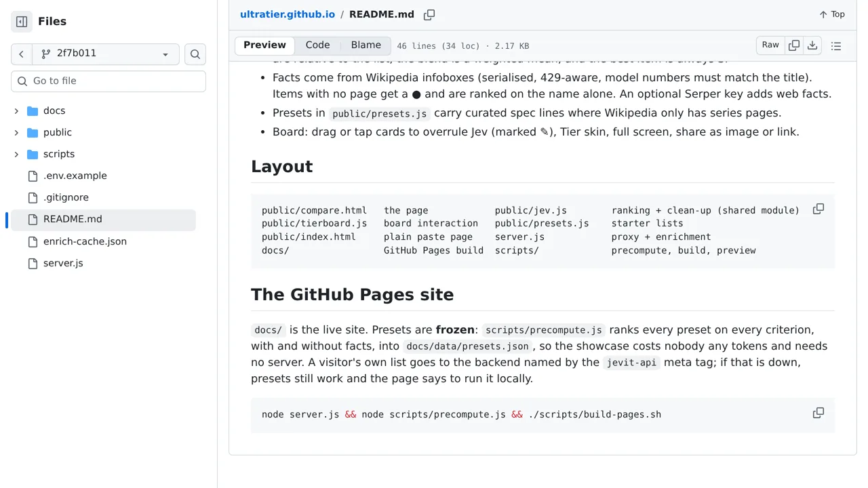Jump to Top of the page

coord(832,14)
